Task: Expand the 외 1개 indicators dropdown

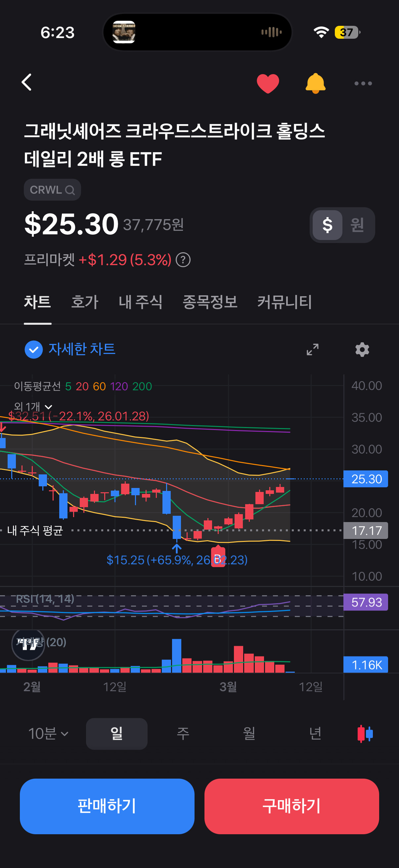Action: click(33, 407)
